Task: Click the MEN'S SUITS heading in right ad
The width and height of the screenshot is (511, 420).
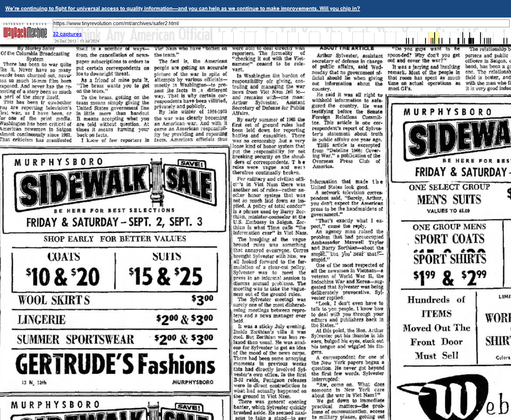Action: click(449, 200)
